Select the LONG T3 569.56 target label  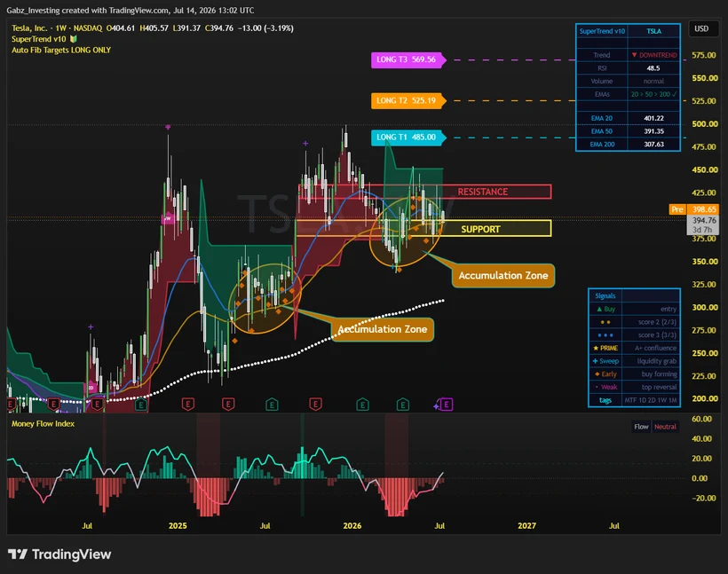tap(407, 59)
